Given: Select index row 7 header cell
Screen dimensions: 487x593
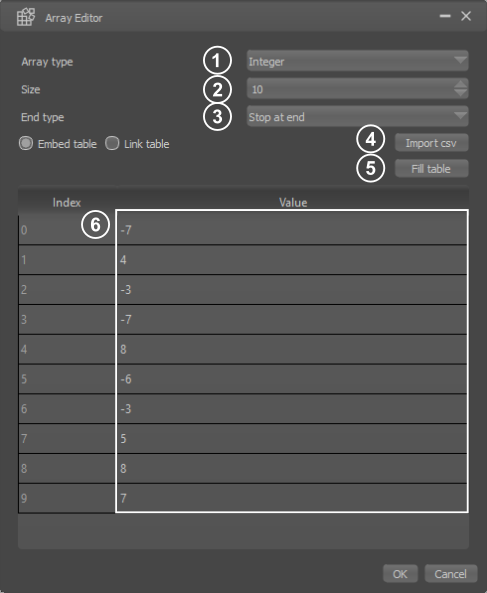Looking at the screenshot, I should tap(67, 438).
